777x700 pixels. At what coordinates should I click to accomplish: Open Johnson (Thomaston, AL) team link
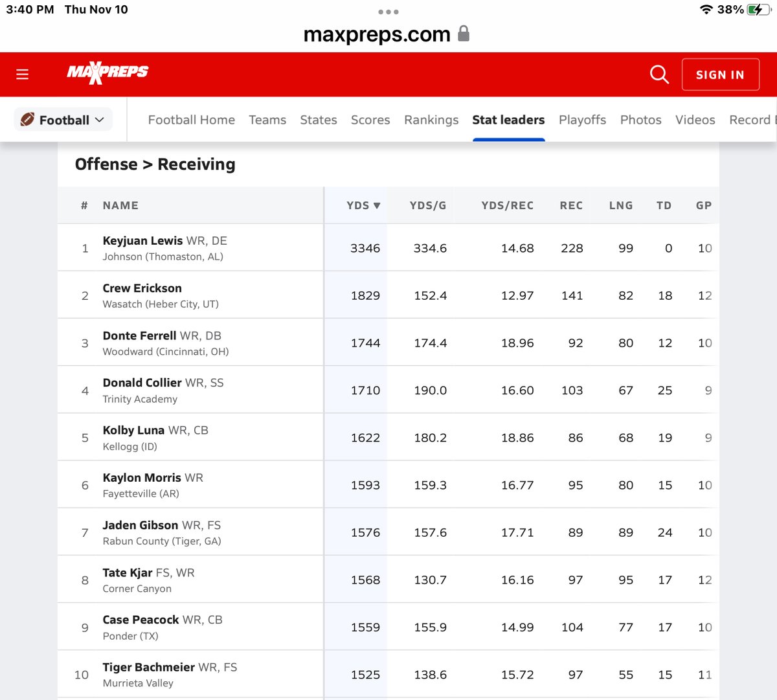point(163,256)
